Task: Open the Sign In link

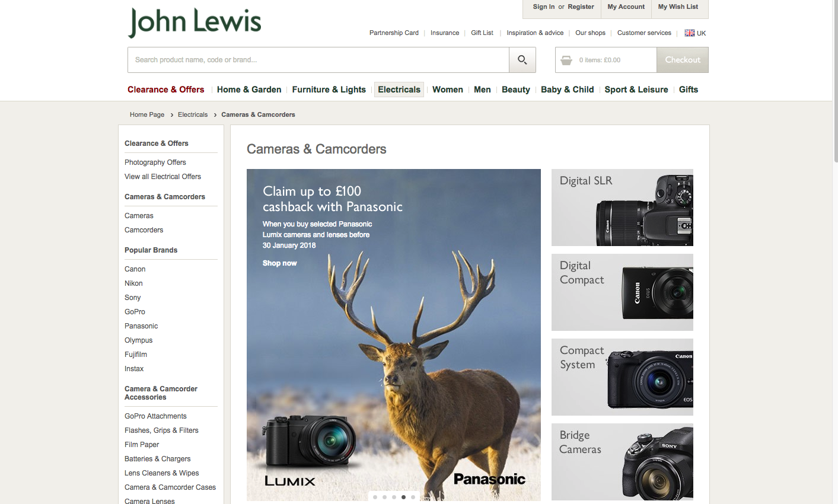Action: 544,7
